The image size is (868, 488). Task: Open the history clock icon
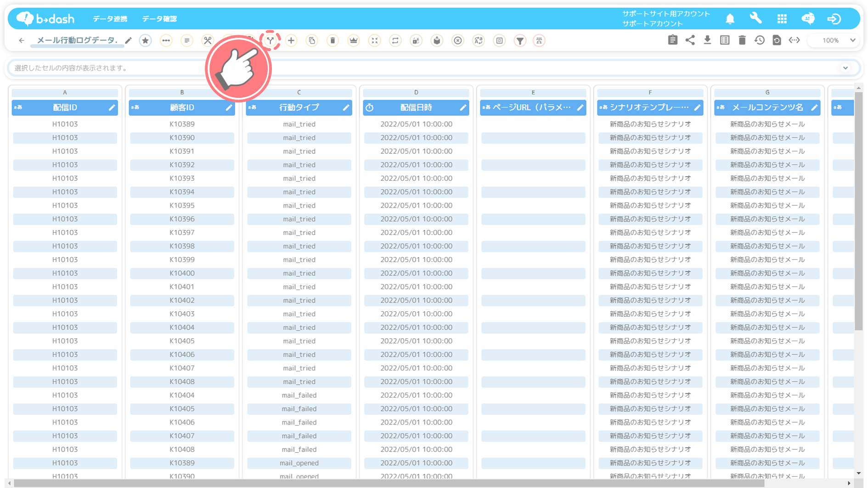tap(760, 40)
